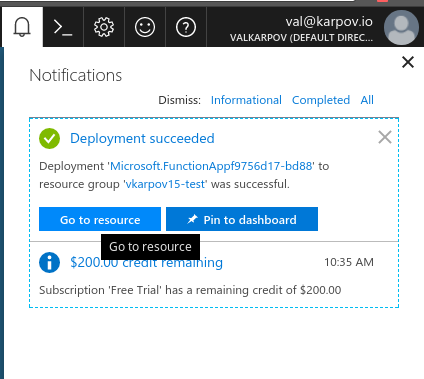Click the blue info icon by credit notice
This screenshot has width=424, height=379.
[49, 262]
